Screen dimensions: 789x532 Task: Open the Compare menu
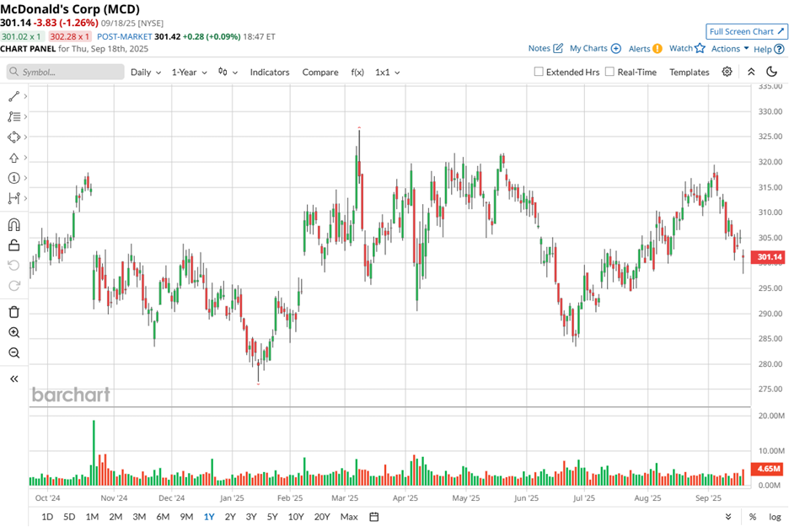(x=320, y=72)
